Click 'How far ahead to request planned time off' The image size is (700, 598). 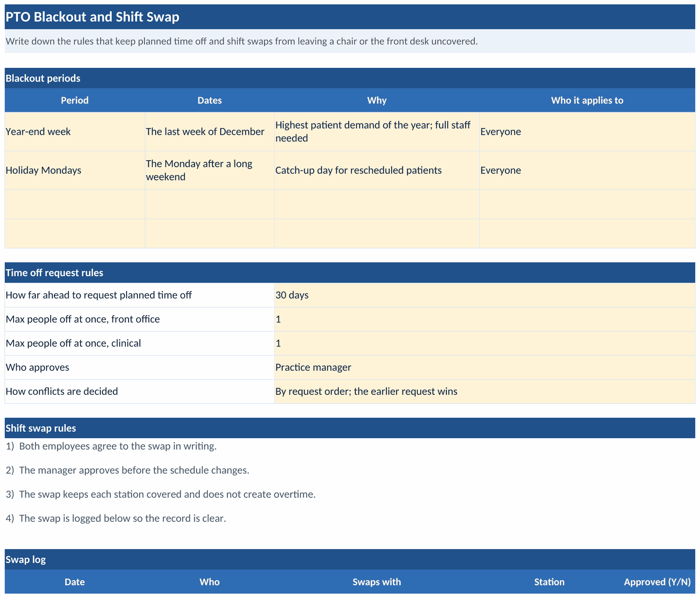click(140, 295)
